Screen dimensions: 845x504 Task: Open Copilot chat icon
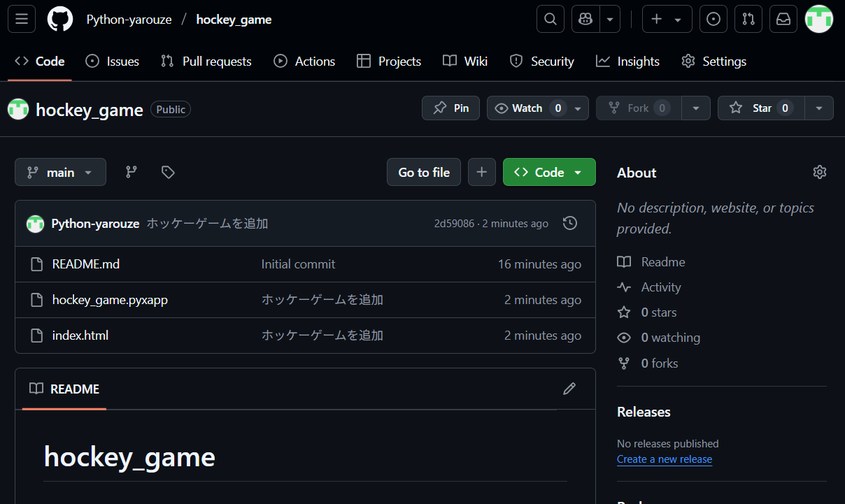(585, 19)
